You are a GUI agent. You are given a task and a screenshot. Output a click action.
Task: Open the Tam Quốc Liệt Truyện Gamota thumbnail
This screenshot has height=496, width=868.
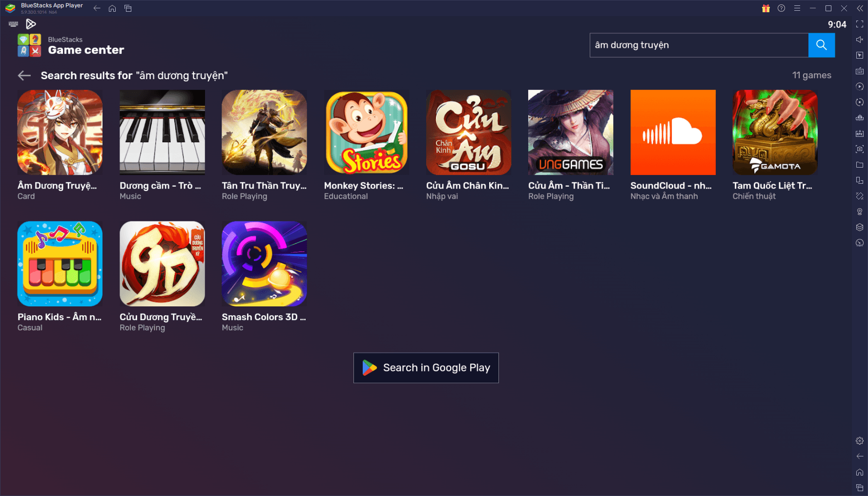tap(775, 132)
